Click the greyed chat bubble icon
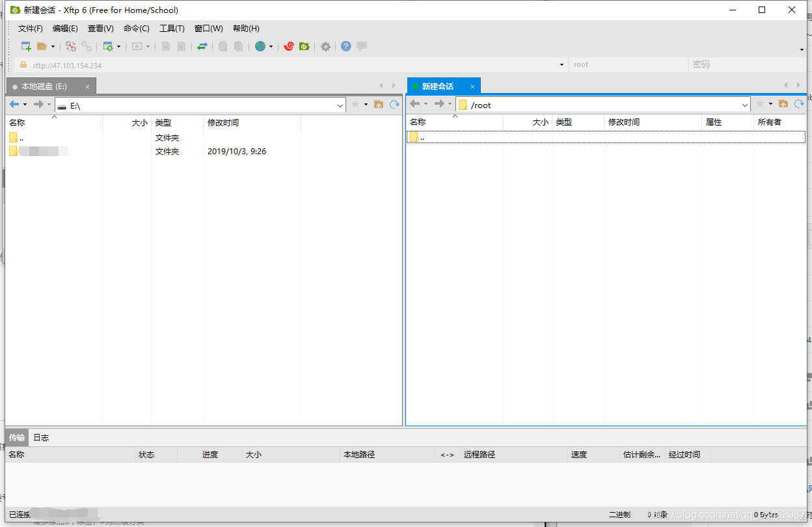Screen dimensions: 812x527 [x=362, y=46]
